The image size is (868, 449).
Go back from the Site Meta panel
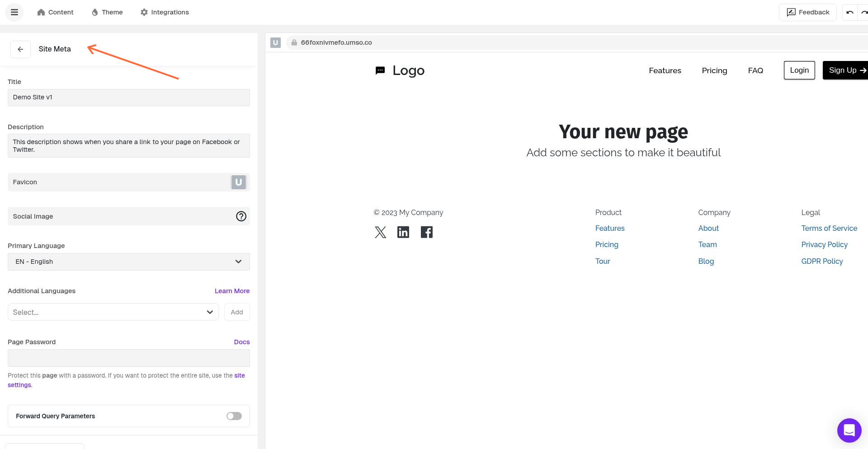point(20,49)
